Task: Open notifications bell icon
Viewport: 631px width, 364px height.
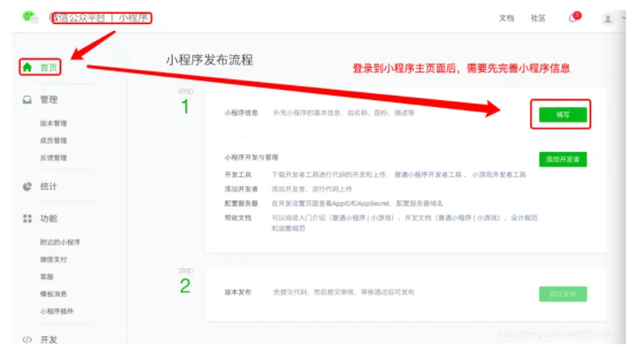Action: (572, 18)
